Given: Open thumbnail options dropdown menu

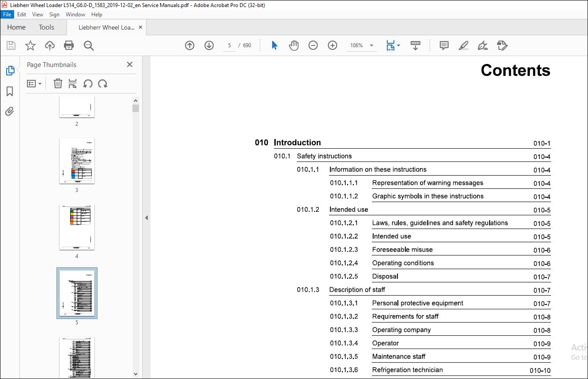Looking at the screenshot, I should coord(34,83).
